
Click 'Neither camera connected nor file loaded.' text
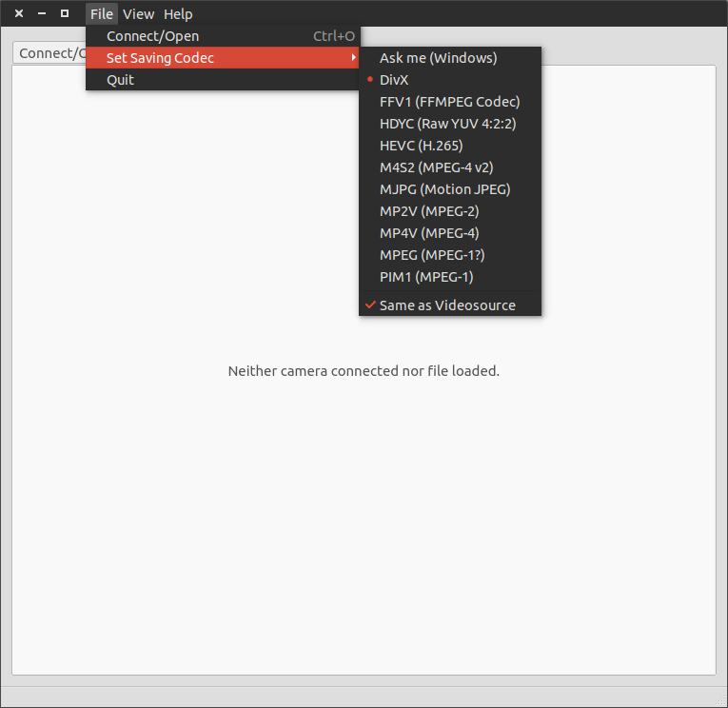pyautogui.click(x=364, y=371)
